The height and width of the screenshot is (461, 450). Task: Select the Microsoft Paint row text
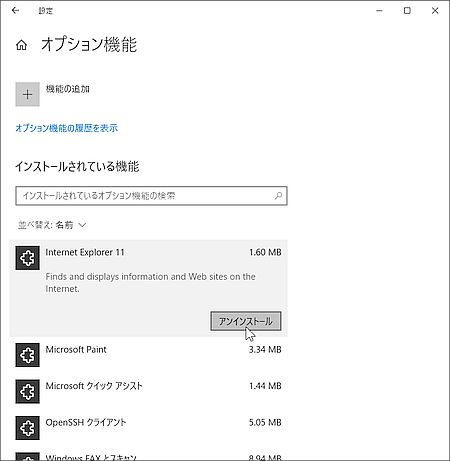click(76, 349)
